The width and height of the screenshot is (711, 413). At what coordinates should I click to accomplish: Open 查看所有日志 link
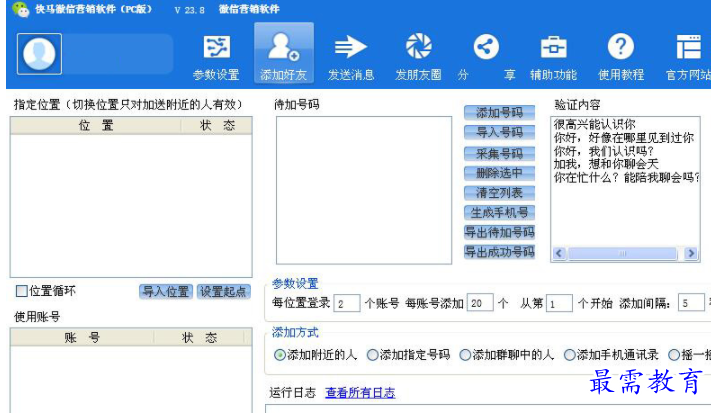(360, 393)
